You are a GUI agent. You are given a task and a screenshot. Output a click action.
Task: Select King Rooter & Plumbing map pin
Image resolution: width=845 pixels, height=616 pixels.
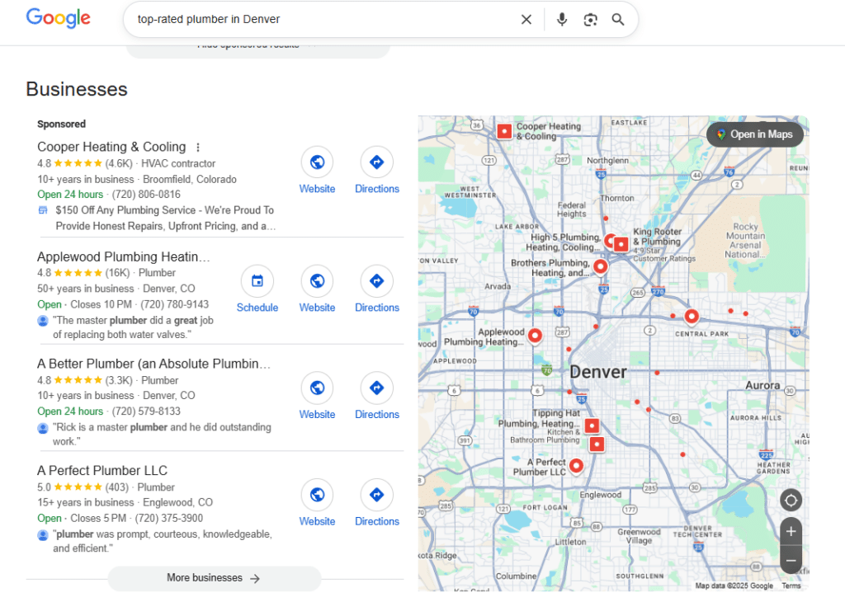[x=621, y=244]
